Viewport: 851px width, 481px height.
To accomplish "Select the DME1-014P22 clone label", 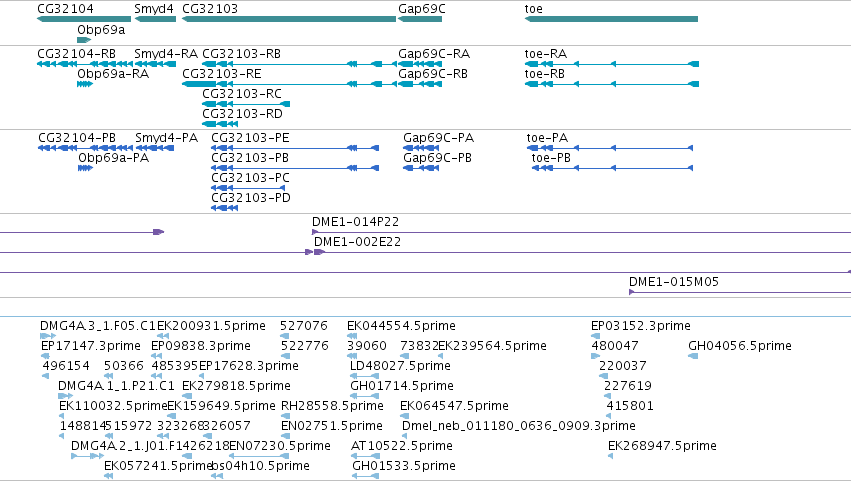I will [x=355, y=222].
